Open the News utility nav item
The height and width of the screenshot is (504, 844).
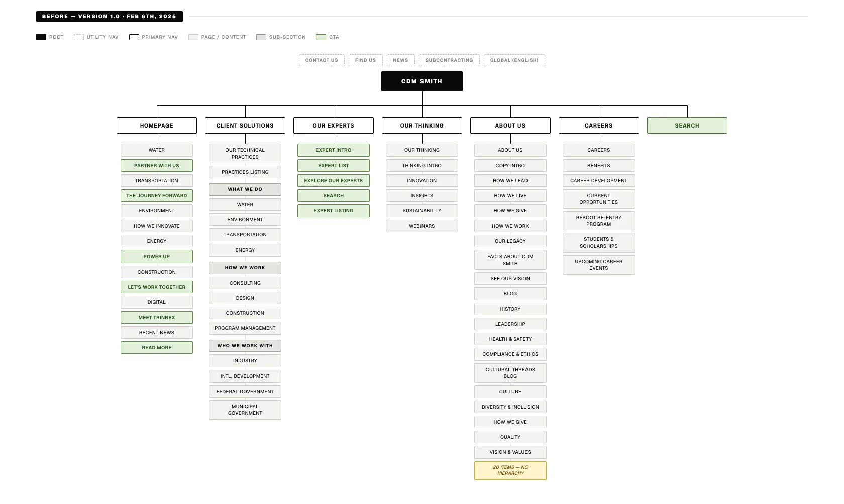[x=400, y=60]
